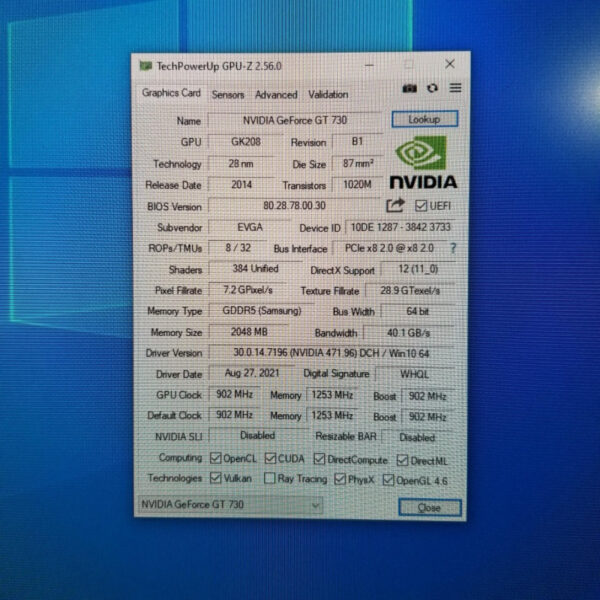This screenshot has width=600, height=600.
Task: Click the Texture Fillrate value 28.9 GTexel/s
Action: pos(410,291)
